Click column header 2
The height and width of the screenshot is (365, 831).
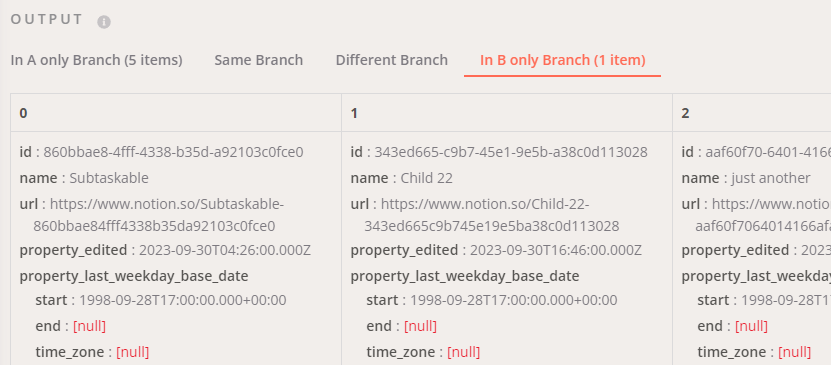point(752,113)
